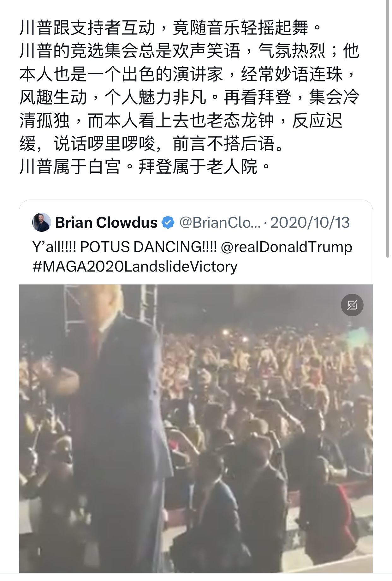Click the line starting with 缓, 说话啰里啰唆

[x=151, y=143]
